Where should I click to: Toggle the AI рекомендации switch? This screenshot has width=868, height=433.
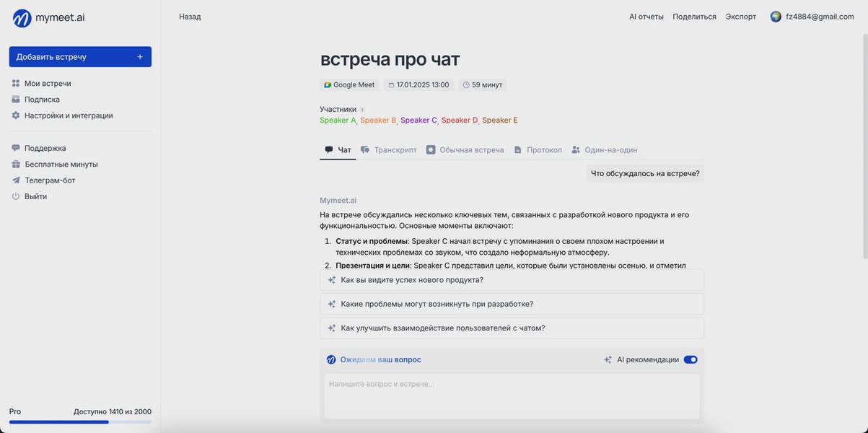690,359
